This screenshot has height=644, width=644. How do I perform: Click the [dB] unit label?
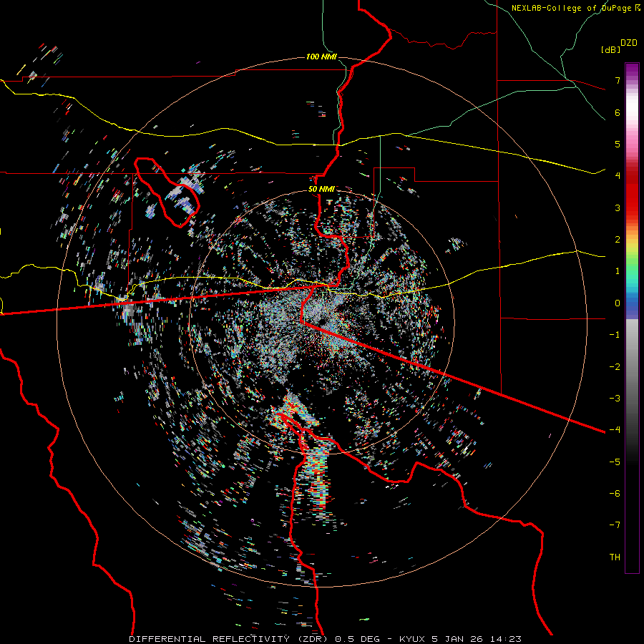click(x=610, y=49)
